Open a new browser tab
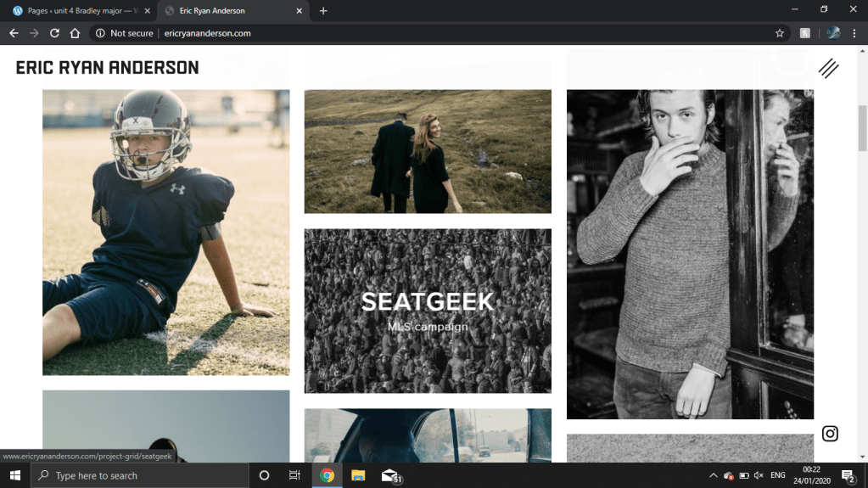The width and height of the screenshot is (868, 488). point(323,11)
